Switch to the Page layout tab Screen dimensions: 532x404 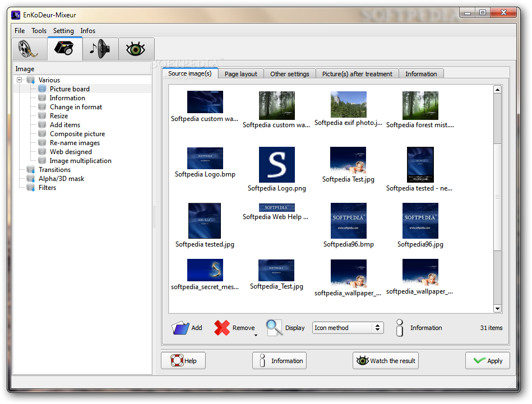241,74
